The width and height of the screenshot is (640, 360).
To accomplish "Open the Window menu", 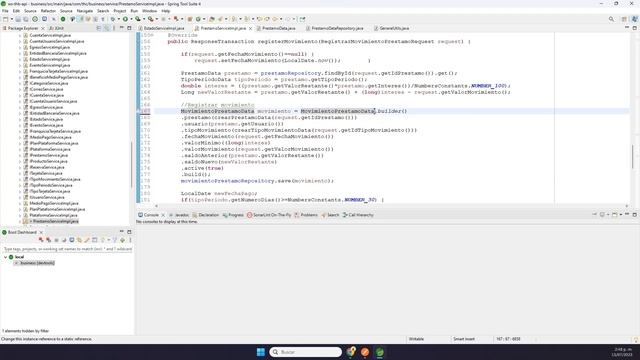I will [149, 11].
